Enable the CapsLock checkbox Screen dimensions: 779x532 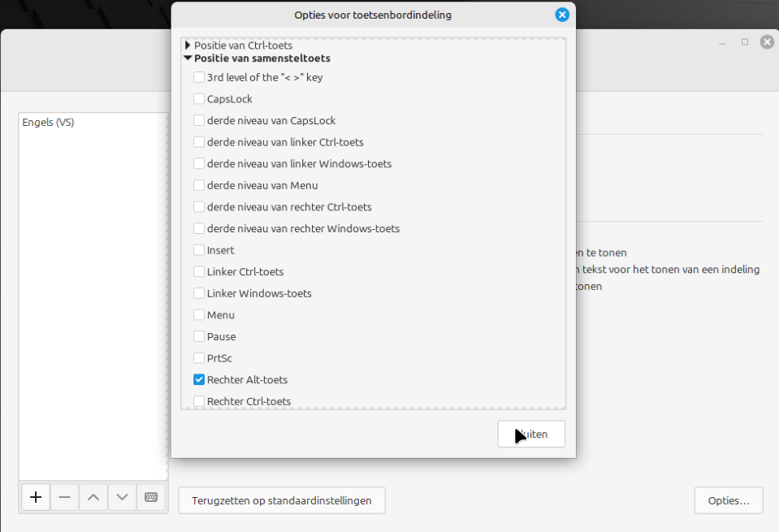pyautogui.click(x=199, y=99)
